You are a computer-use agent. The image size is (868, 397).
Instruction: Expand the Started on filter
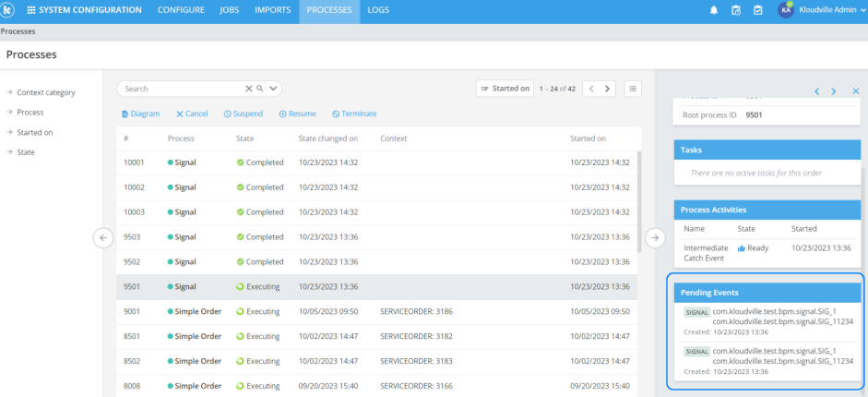tap(30, 132)
